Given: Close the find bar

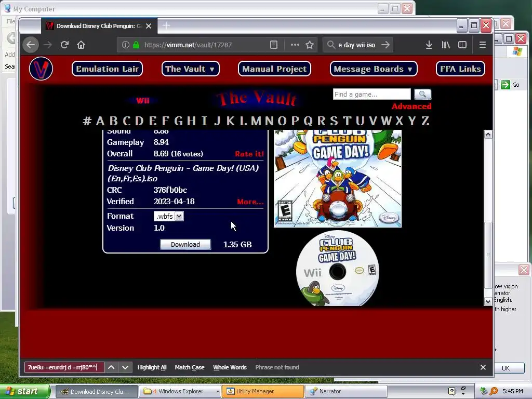Looking at the screenshot, I should coord(483,367).
